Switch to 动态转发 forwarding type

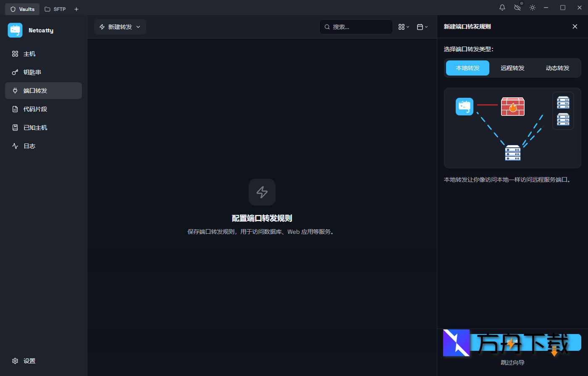[x=557, y=68]
